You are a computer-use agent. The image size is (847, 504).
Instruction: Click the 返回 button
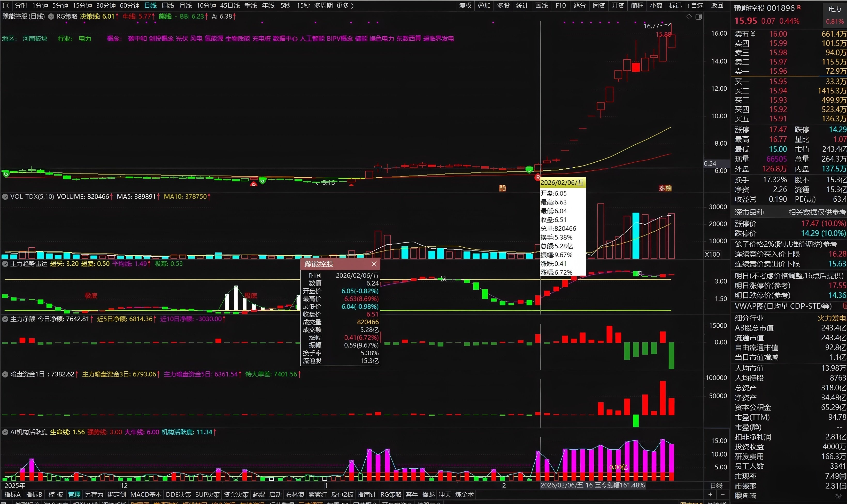pos(717,5)
